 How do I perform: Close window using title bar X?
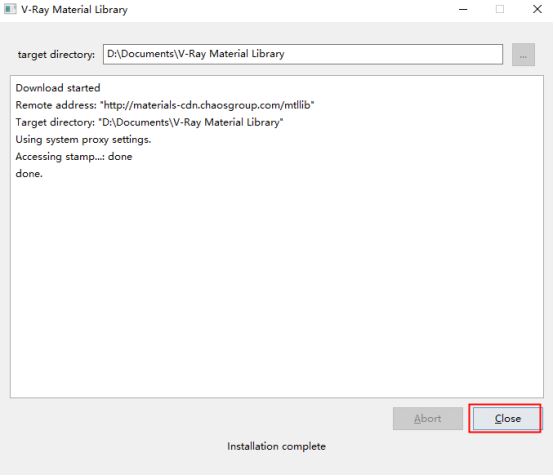(x=537, y=10)
